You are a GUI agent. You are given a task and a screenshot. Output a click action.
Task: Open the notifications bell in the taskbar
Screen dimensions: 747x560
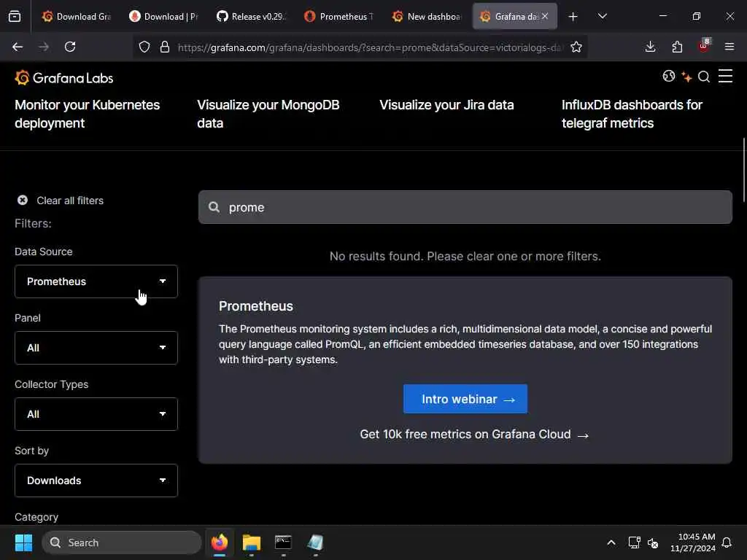pyautogui.click(x=727, y=542)
